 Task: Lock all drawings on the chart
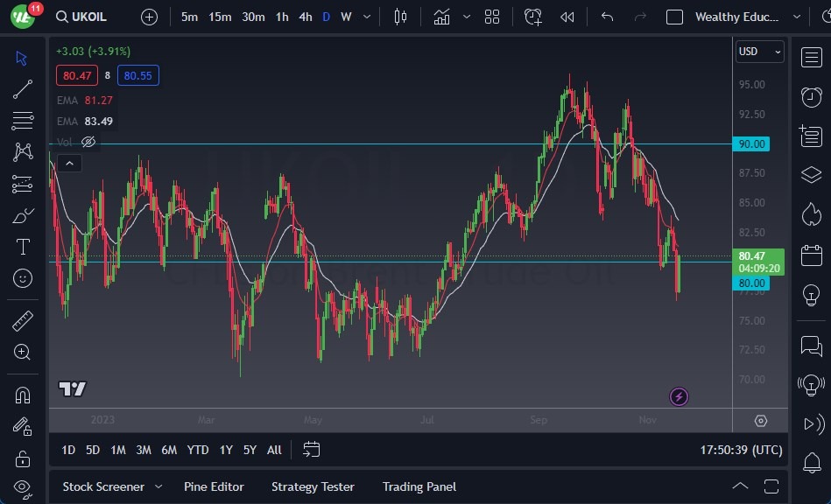(21, 458)
